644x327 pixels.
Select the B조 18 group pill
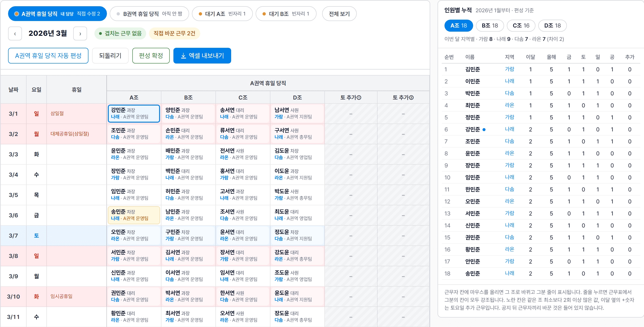point(490,25)
